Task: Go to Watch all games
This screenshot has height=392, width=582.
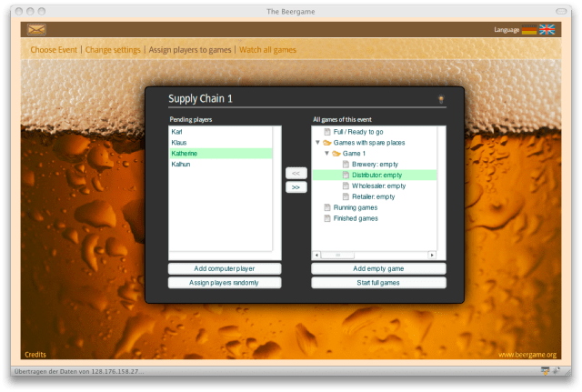Action: pos(267,49)
